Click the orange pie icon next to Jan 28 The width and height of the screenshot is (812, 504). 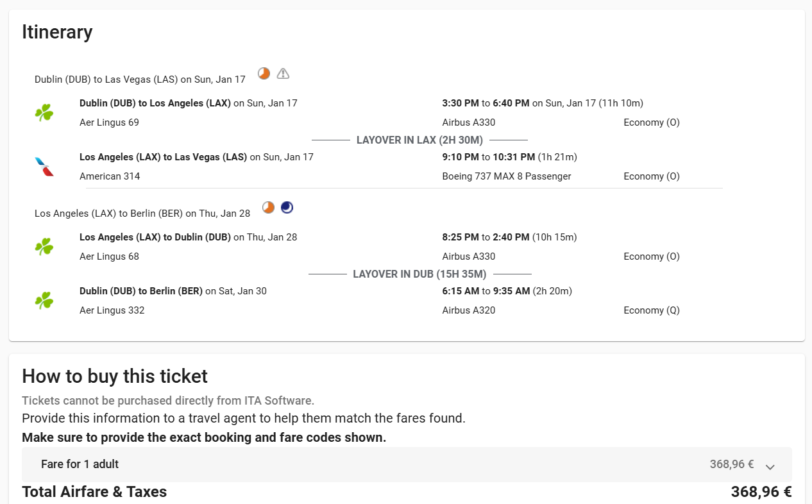269,207
